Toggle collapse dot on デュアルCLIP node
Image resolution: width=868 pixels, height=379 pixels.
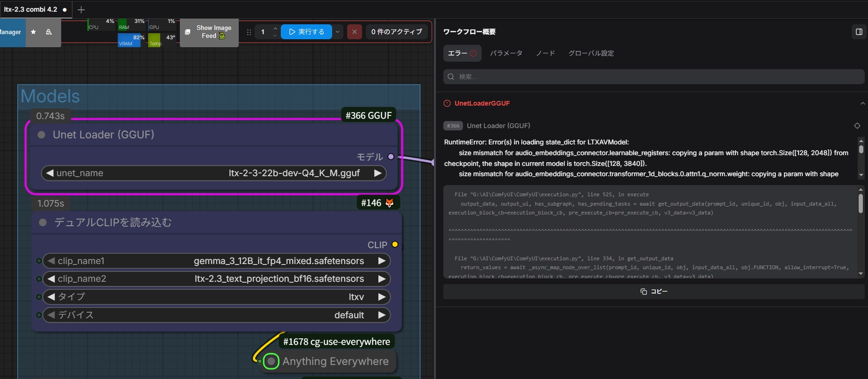(43, 222)
